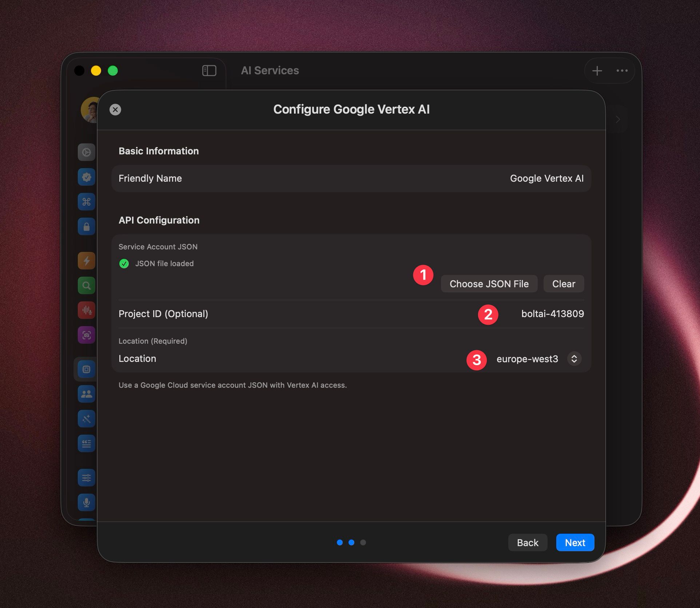Open the magic wand sidebar item
The width and height of the screenshot is (700, 608).
pyautogui.click(x=87, y=419)
